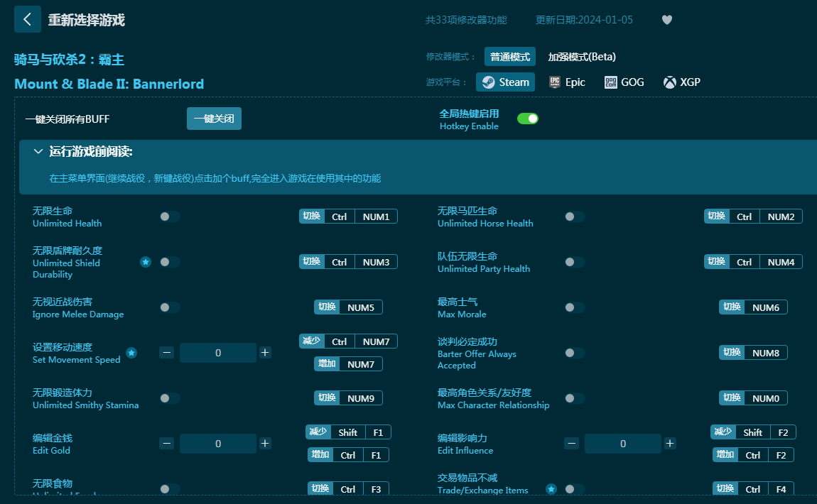Select 加强模式(Beta) trainer mode
The width and height of the screenshot is (817, 504).
pos(581,57)
